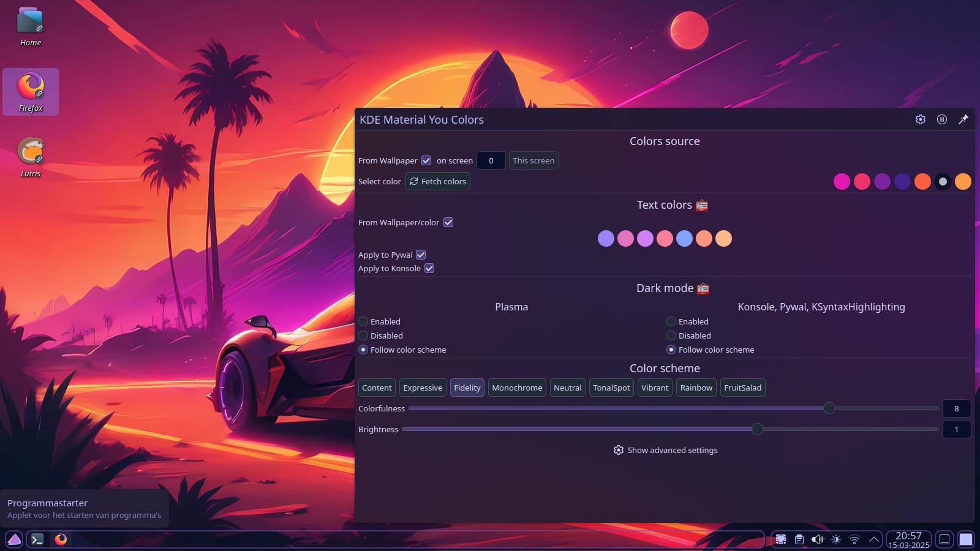Open Firefox from the taskbar
Screen dimensions: 980x551
(61, 539)
